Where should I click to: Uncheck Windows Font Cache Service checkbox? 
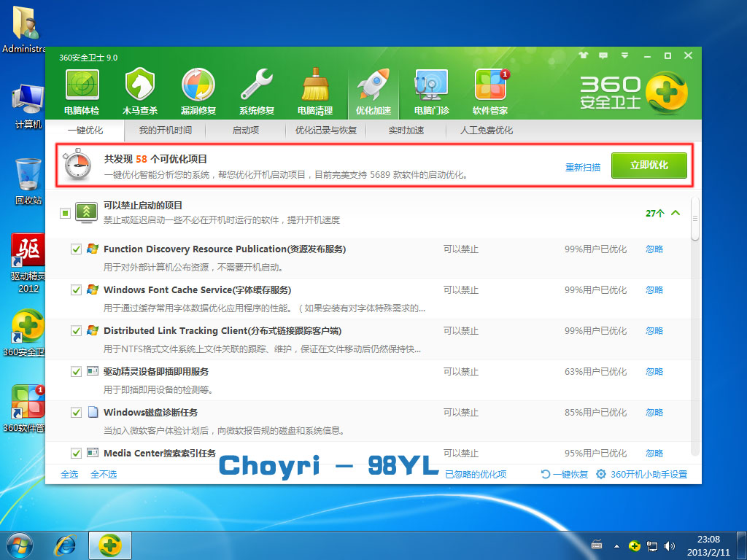point(77,290)
